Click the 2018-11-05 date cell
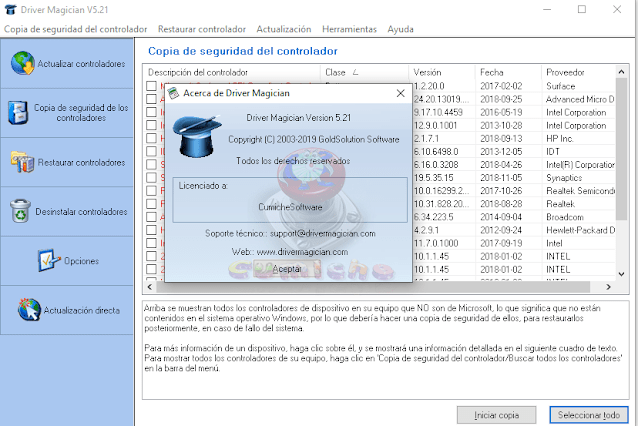The image size is (638, 426). (x=501, y=178)
